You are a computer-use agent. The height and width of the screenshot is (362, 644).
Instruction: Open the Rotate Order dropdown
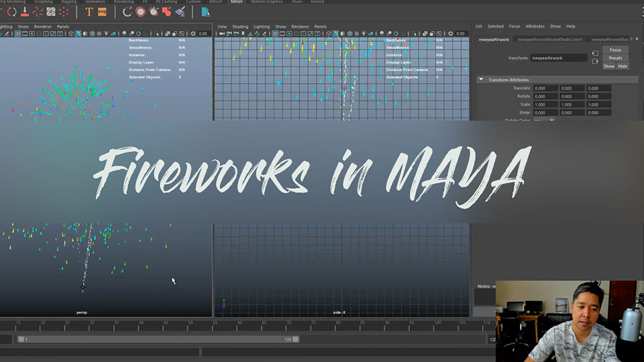click(x=544, y=120)
